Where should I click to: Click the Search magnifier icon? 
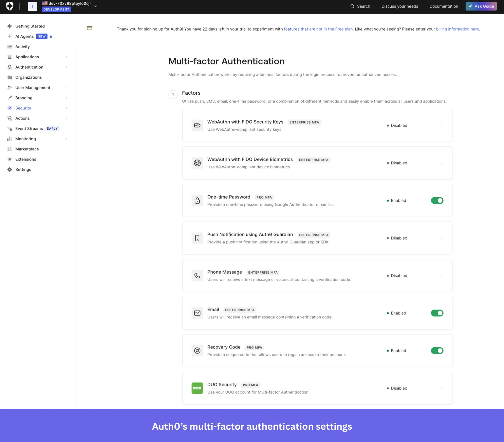click(353, 6)
